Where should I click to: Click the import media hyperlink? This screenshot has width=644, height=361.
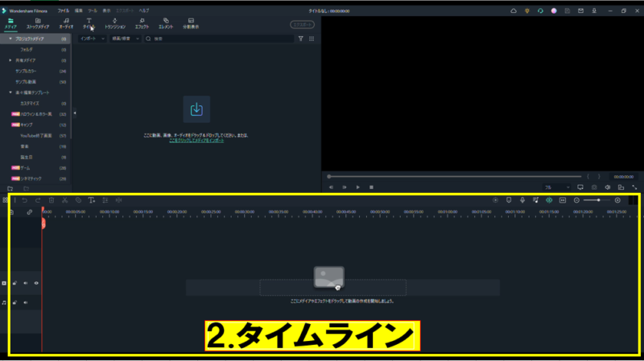(x=196, y=140)
